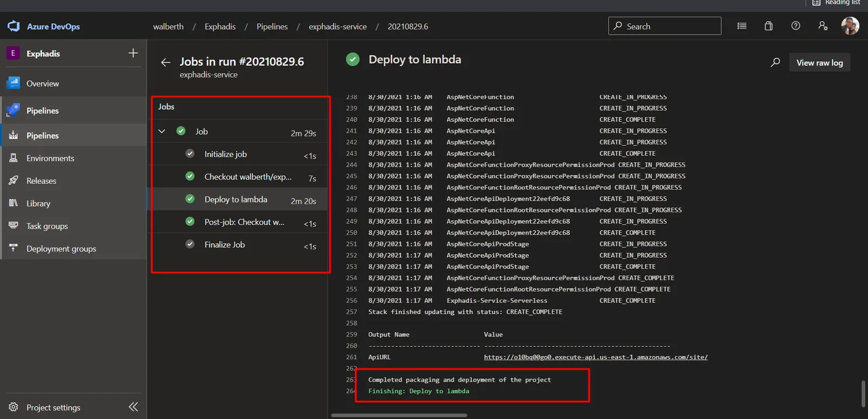Click Releases rocket sidebar icon
Image resolution: width=868 pixels, height=419 pixels.
point(14,180)
